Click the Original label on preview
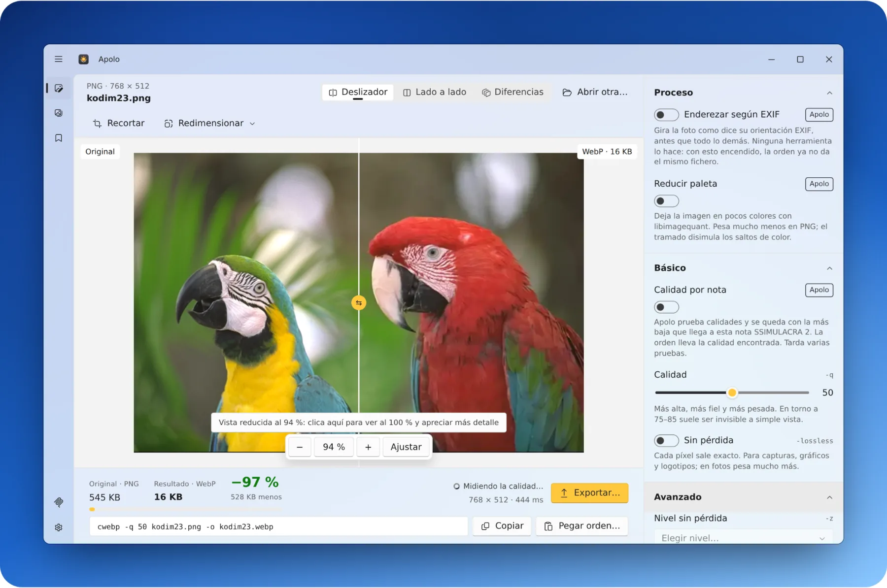887x588 pixels. coord(100,152)
